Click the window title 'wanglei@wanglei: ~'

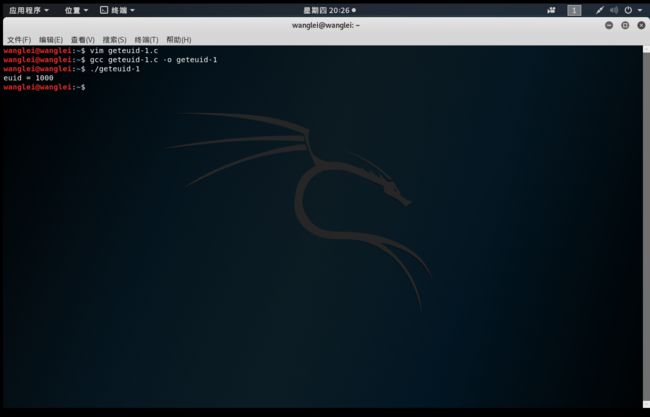point(326,26)
